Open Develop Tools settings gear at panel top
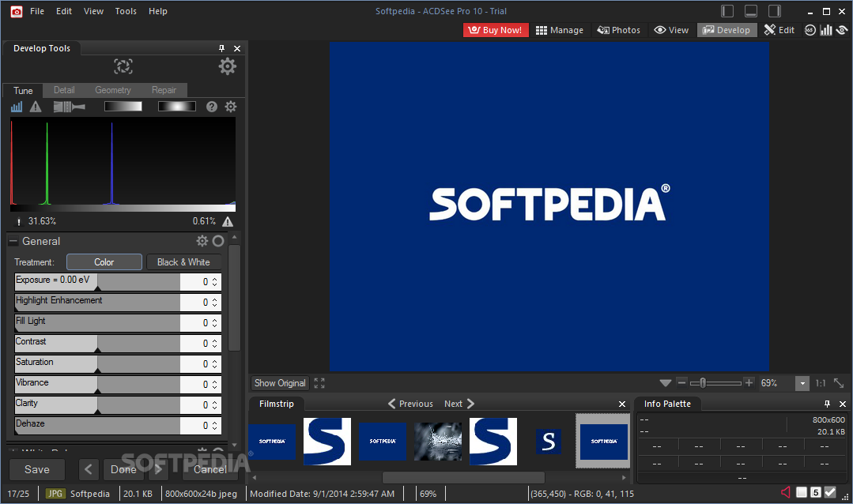The image size is (853, 504). click(x=228, y=66)
